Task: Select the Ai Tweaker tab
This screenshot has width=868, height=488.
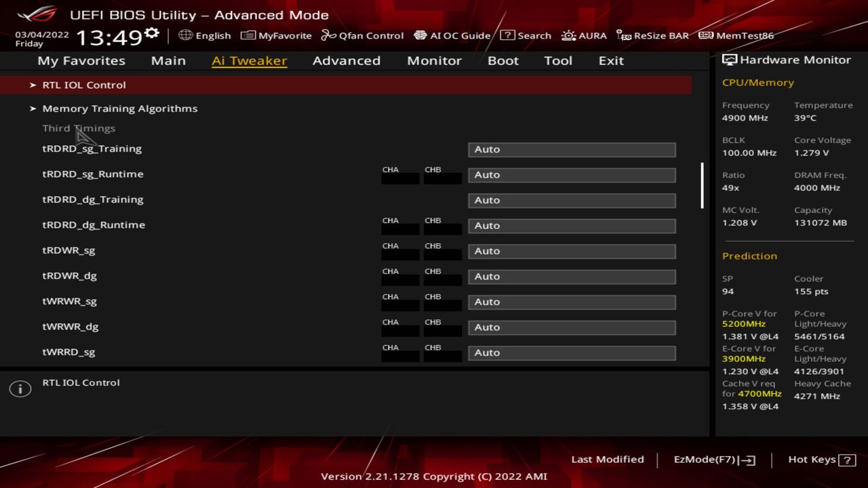Action: [249, 60]
